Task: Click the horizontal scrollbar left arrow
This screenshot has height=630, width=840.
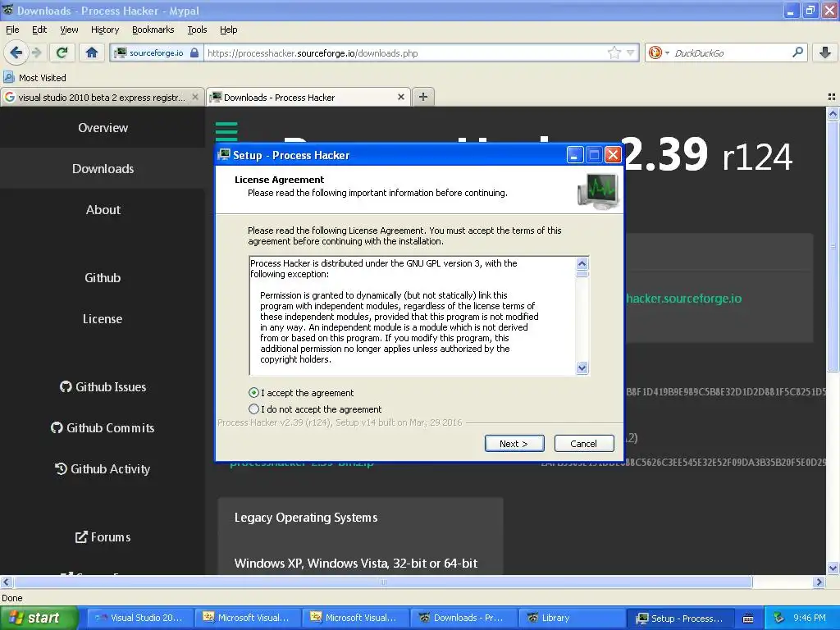Action: pyautogui.click(x=6, y=582)
